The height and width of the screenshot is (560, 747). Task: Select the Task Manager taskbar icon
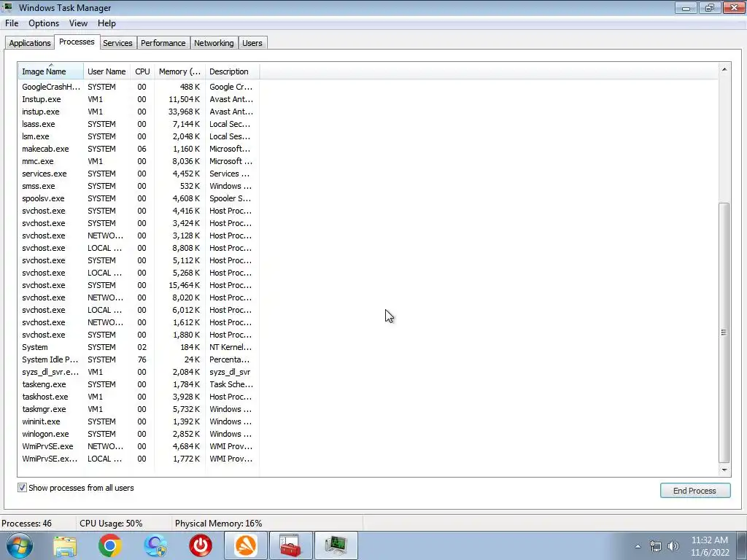click(x=336, y=545)
